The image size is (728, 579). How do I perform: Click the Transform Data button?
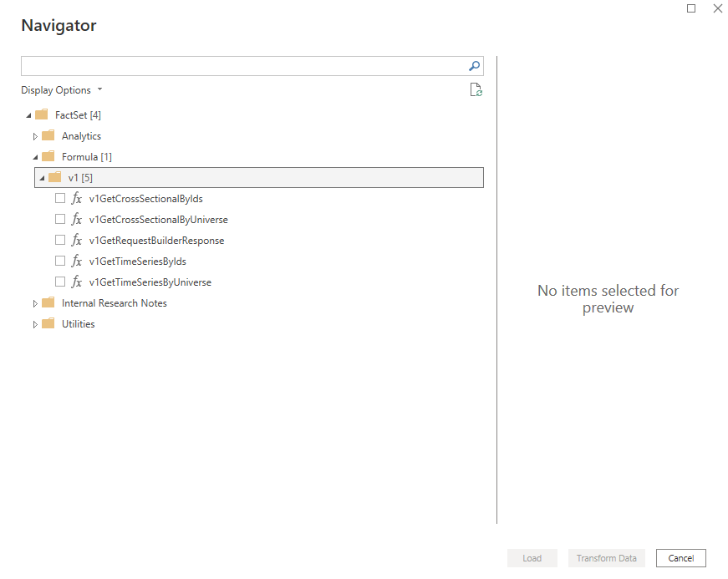[x=606, y=557]
